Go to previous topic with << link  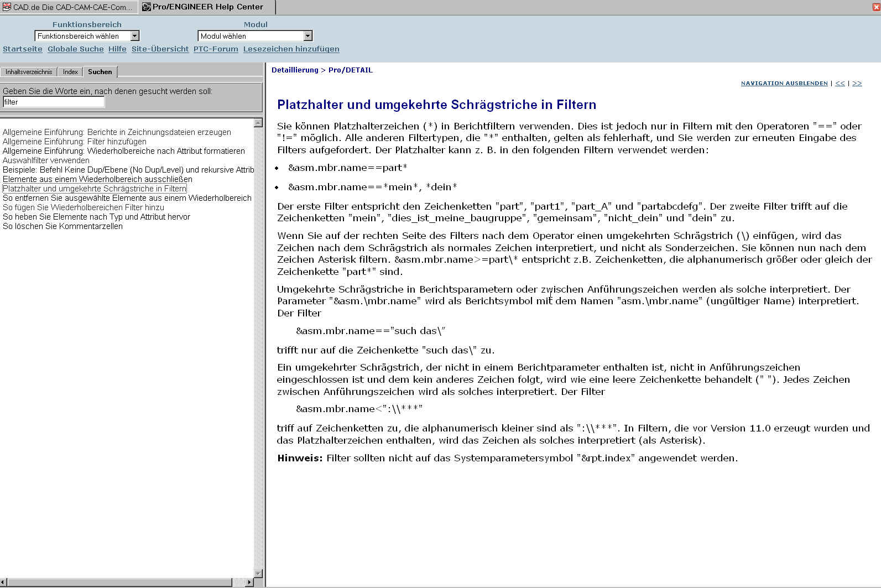pos(840,84)
